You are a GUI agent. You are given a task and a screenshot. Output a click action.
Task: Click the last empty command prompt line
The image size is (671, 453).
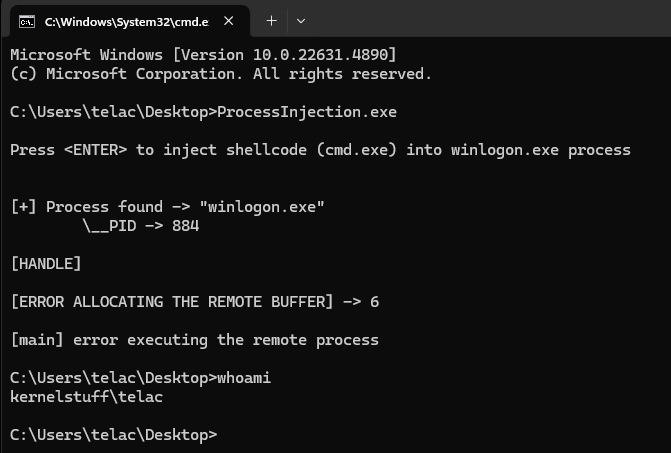(113, 435)
